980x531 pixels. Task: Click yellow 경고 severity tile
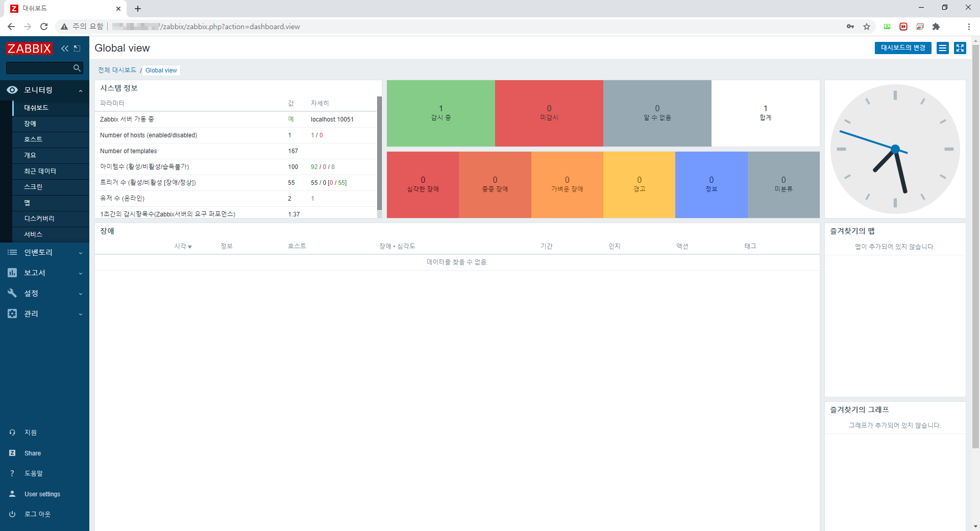coord(639,185)
